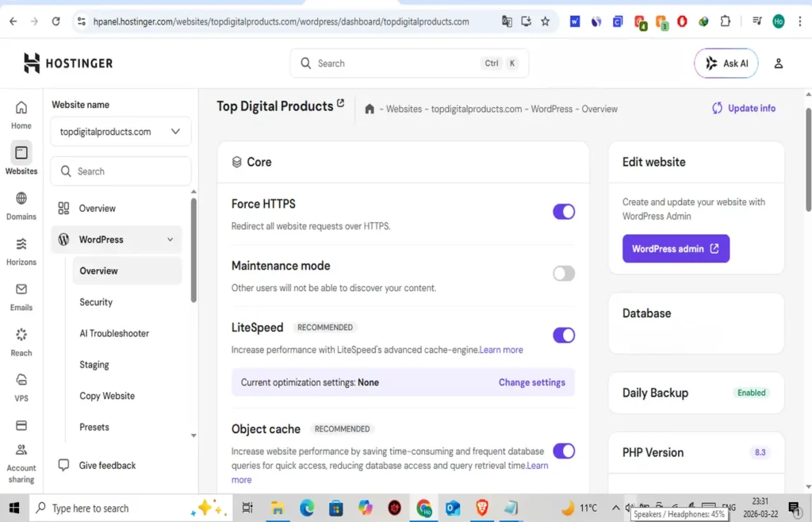This screenshot has height=522, width=812.
Task: Enable the Maintenance mode switch
Action: [x=564, y=273]
